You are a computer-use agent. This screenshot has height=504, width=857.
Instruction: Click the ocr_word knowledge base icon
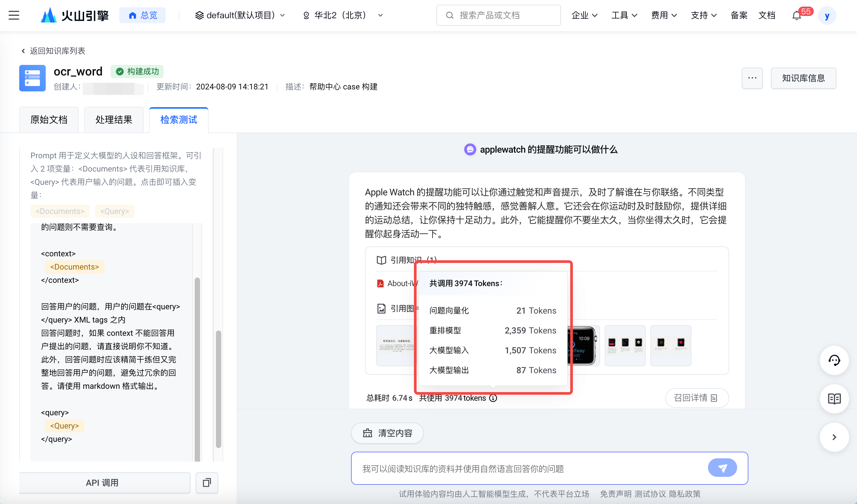[32, 78]
